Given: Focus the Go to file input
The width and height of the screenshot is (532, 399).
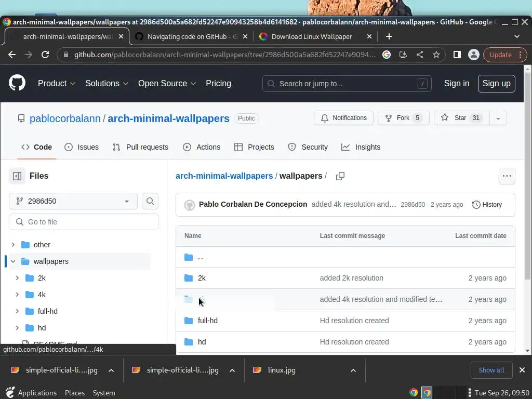Looking at the screenshot, I should tap(84, 221).
